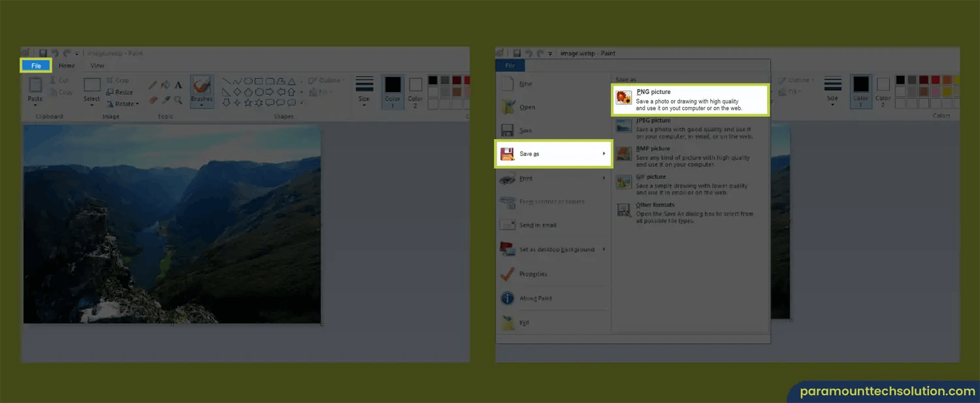Image resolution: width=980 pixels, height=403 pixels.
Task: Select Color 2 in left Paint window
Action: (416, 92)
